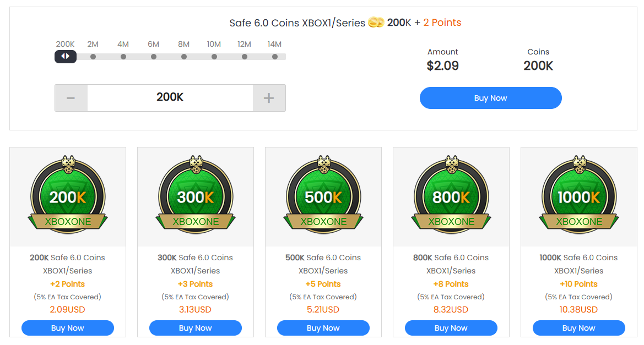Image resolution: width=644 pixels, height=345 pixels.
Task: Buy the 200K package for 2.09USD
Action: [x=68, y=328]
